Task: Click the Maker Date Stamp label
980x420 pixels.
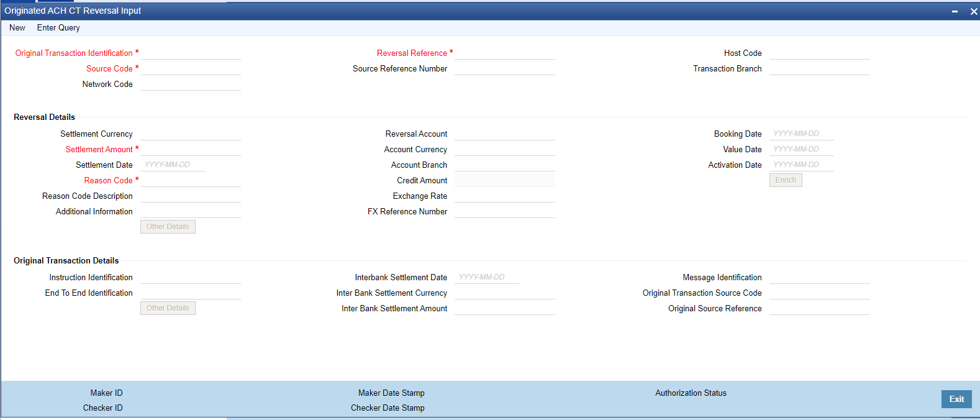Action: (x=391, y=393)
